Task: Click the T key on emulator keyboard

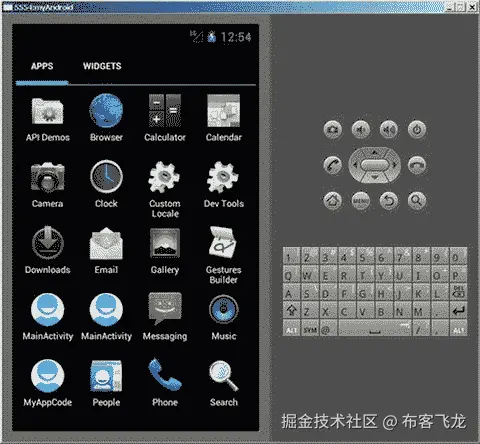Action: (x=364, y=275)
